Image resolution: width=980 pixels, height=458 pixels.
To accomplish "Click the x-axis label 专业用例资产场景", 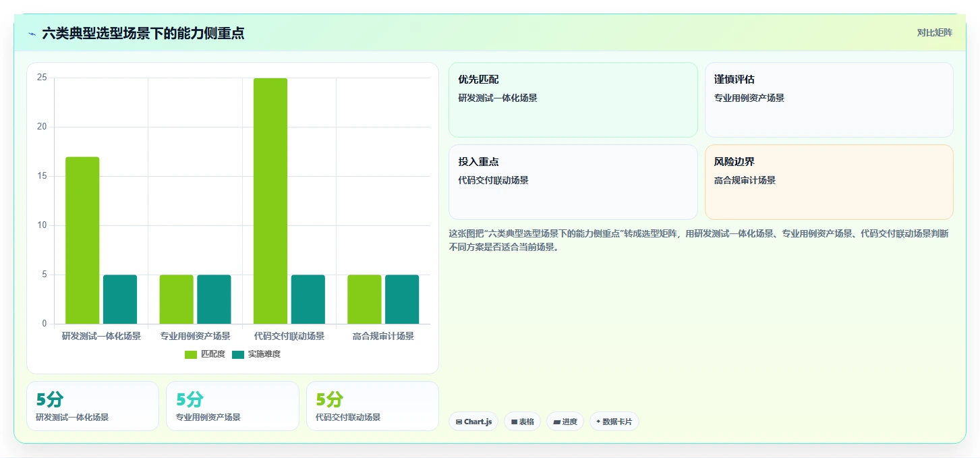I will pyautogui.click(x=196, y=336).
